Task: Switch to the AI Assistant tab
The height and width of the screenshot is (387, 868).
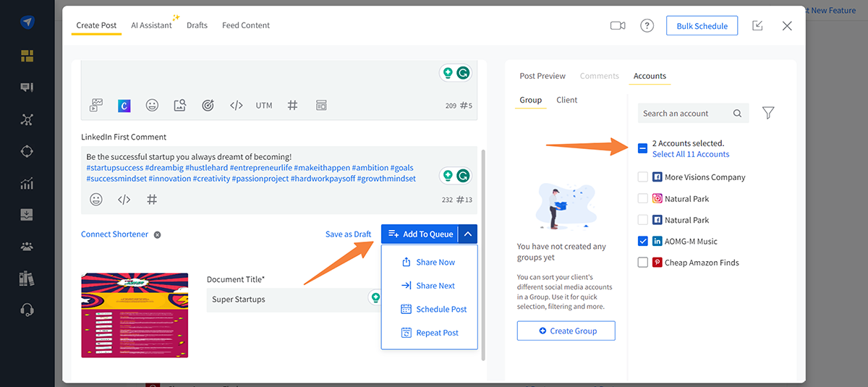Action: (x=151, y=25)
